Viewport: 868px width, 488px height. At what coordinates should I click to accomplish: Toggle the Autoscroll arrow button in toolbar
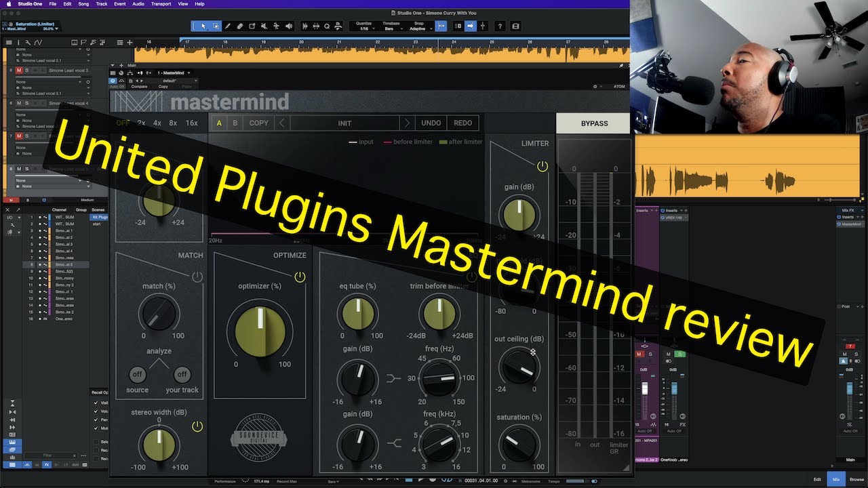pos(470,26)
